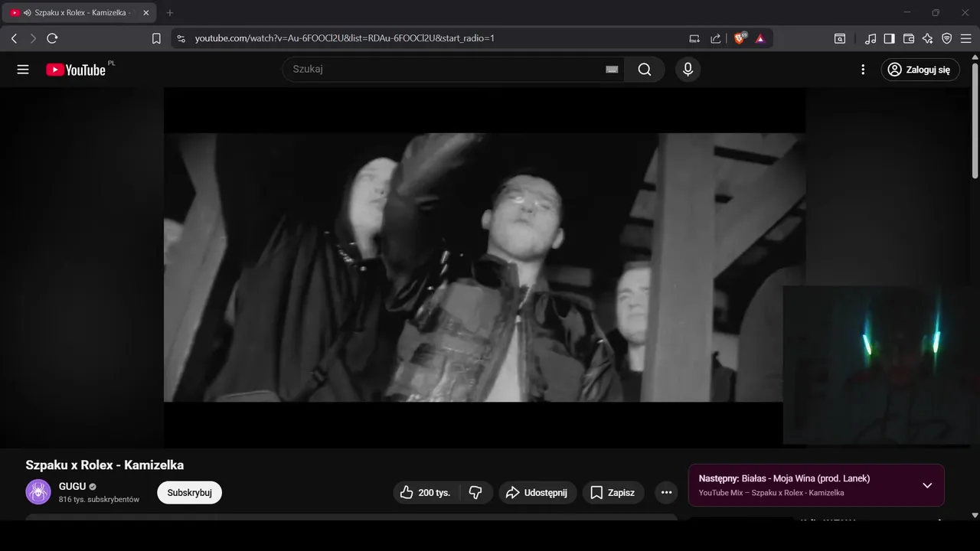Reload the page
The image size is (980, 551).
[52, 38]
